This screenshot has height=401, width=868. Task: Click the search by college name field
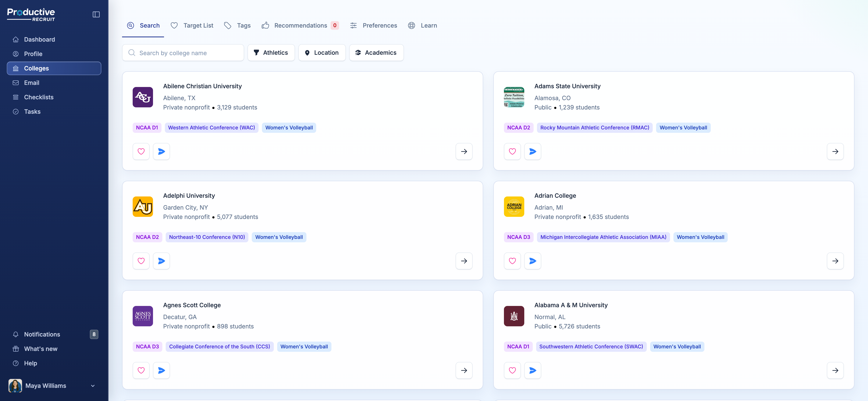tap(183, 53)
